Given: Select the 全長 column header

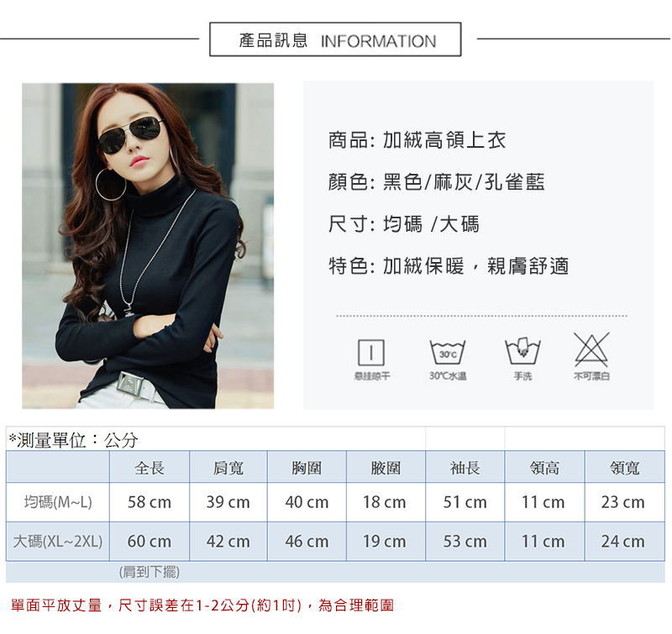Looking at the screenshot, I should point(150,468).
